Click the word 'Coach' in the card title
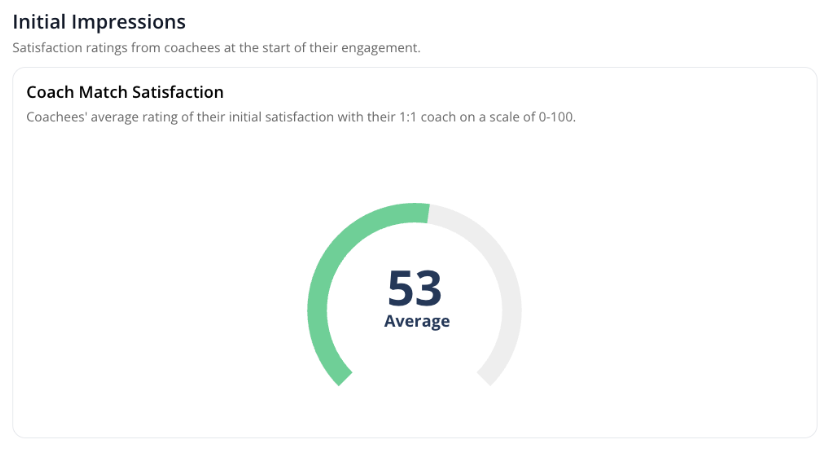 coord(49,92)
